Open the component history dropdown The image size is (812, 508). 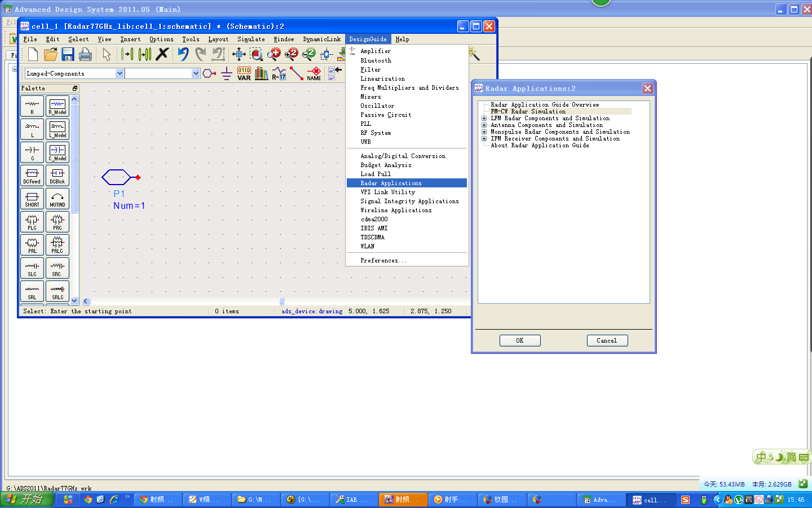click(x=196, y=73)
